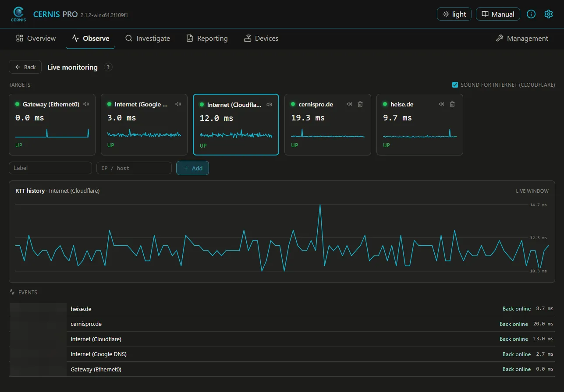The height and width of the screenshot is (392, 564).
Task: Click the tall spike in RTT chart
Action: pyautogui.click(x=320, y=205)
